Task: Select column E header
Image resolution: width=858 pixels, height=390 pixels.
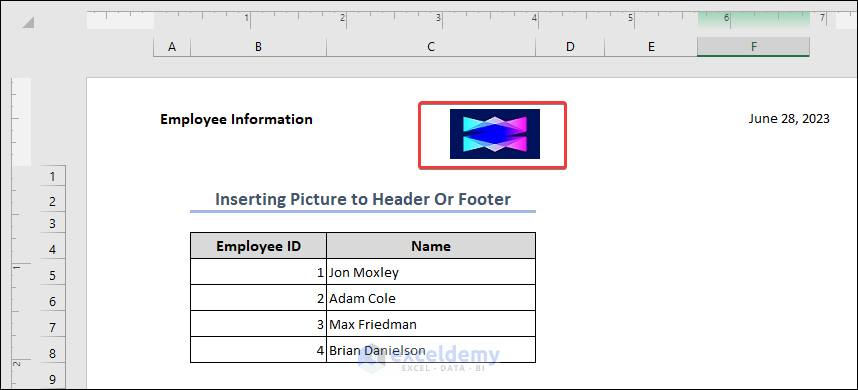Action: coord(651,47)
